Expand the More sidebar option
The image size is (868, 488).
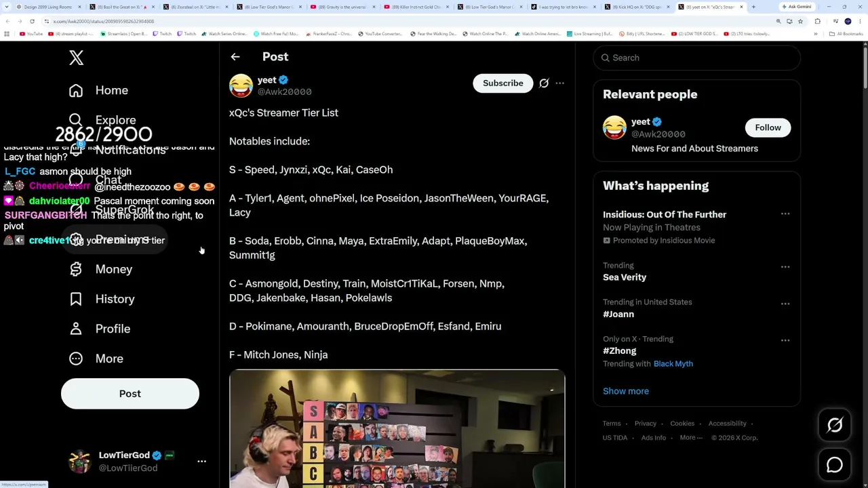[96, 359]
